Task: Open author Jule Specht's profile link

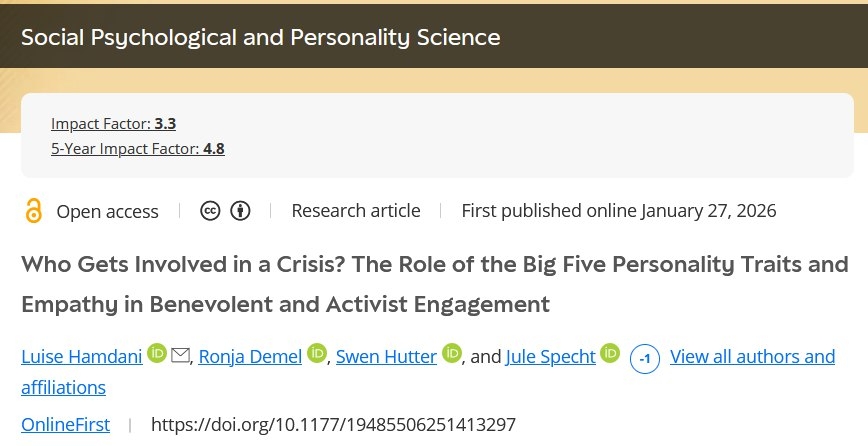Action: [550, 356]
